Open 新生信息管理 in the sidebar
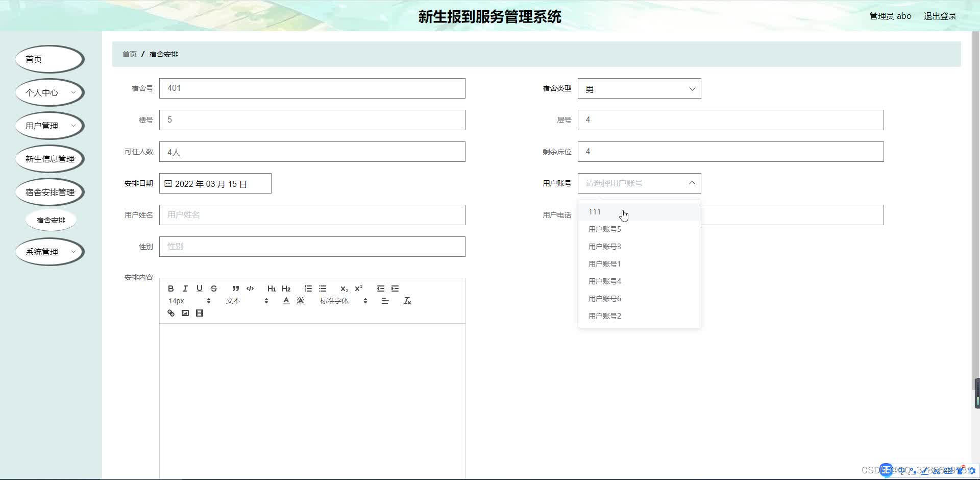 [50, 159]
